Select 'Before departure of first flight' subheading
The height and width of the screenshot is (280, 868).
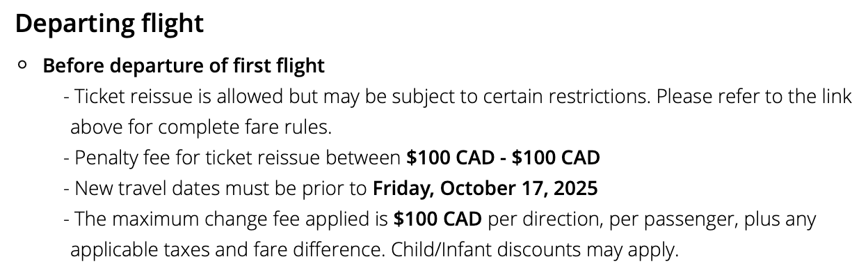pyautogui.click(x=184, y=66)
